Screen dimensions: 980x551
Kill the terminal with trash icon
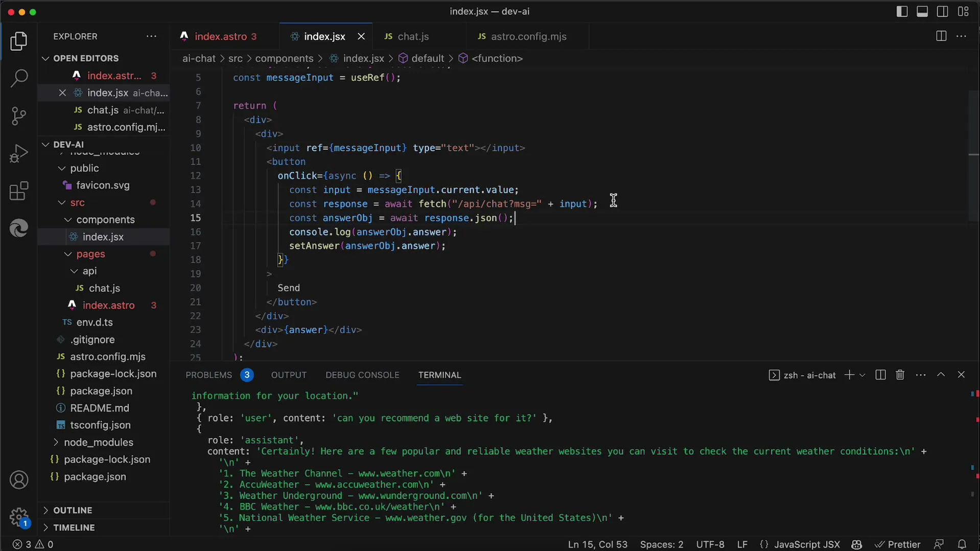pos(900,375)
